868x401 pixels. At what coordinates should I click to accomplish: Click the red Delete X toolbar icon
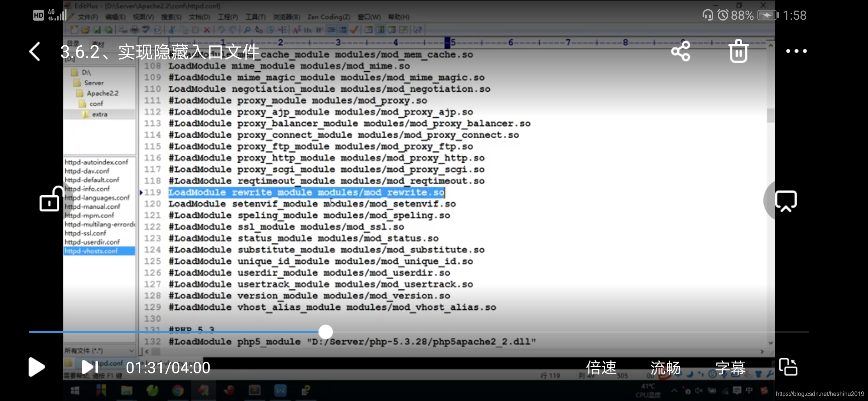point(207,30)
